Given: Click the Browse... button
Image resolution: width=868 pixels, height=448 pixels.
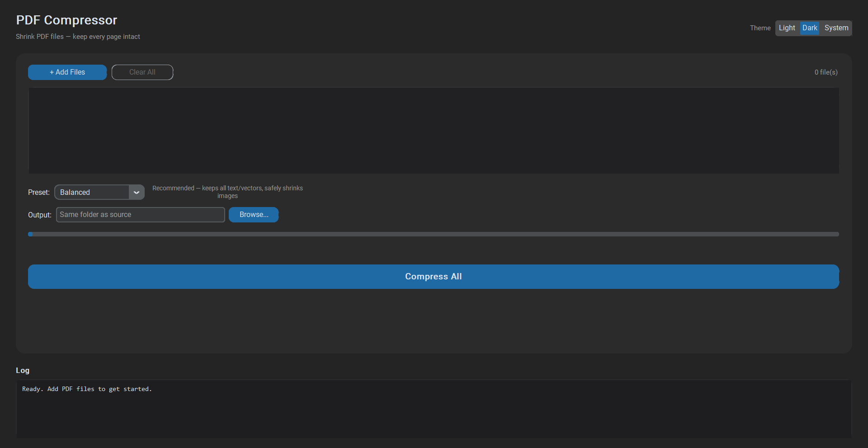Looking at the screenshot, I should tap(254, 215).
